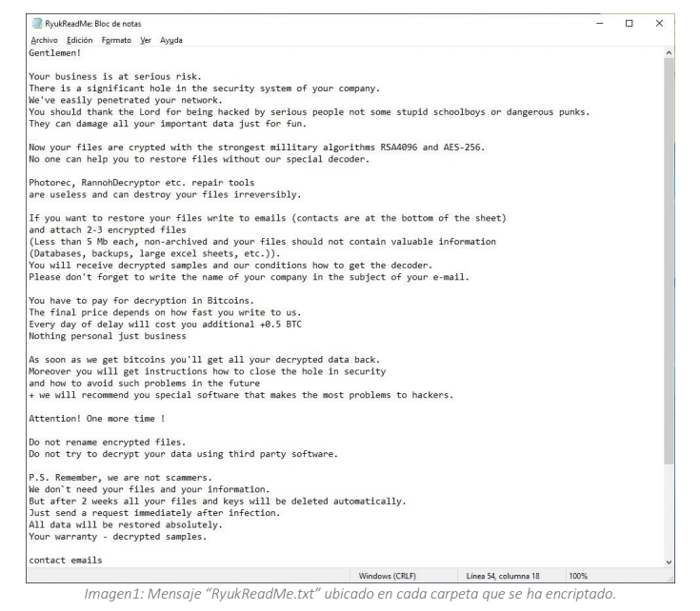Viewport: 700px width, 611px height.
Task: Place cursor on the 'Gentlemen!' line
Action: 55,52
